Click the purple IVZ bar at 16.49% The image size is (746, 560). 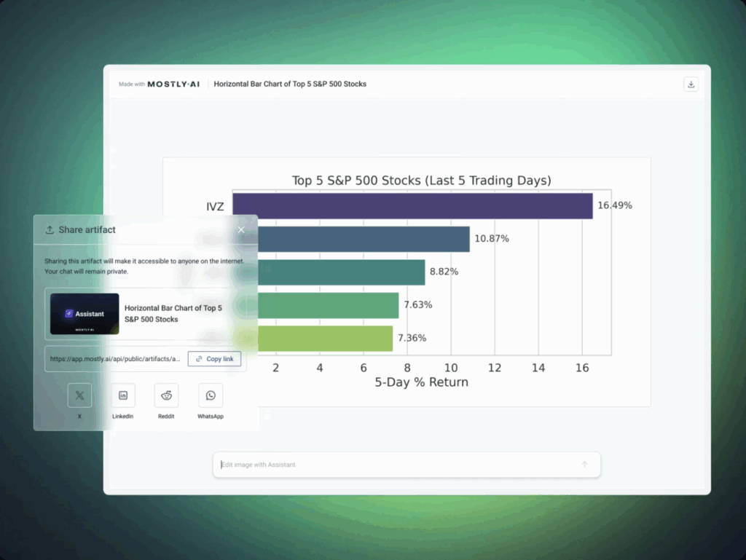pos(412,206)
